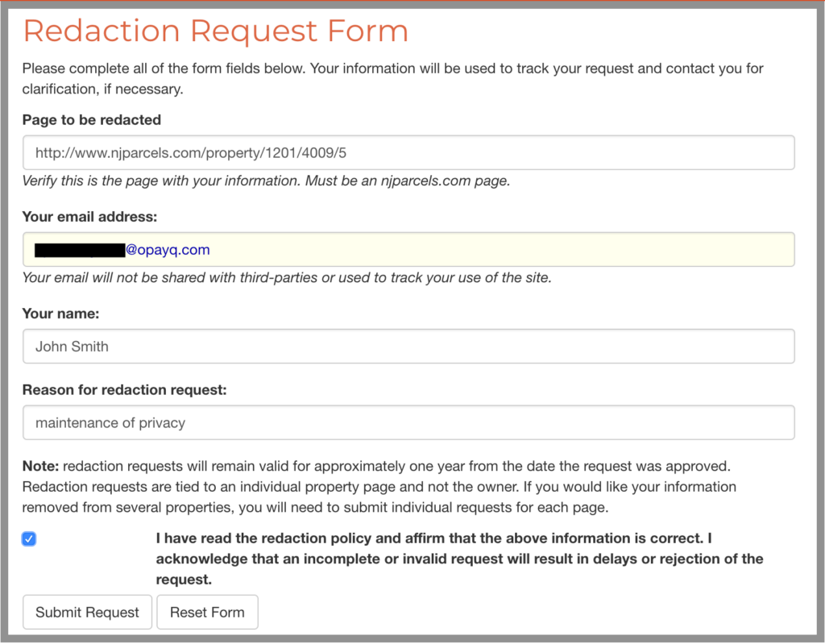Focus the Page to be redacted URL field
825x644 pixels.
pyautogui.click(x=408, y=152)
